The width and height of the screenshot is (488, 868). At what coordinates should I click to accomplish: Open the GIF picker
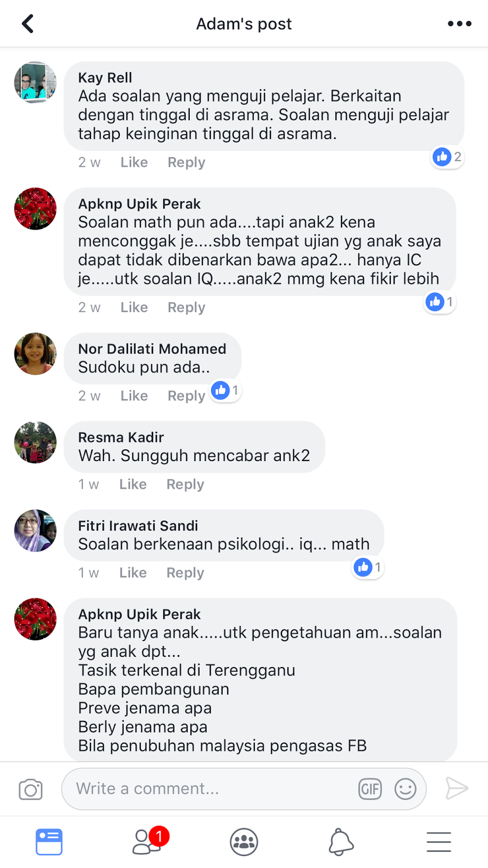pos(370,789)
